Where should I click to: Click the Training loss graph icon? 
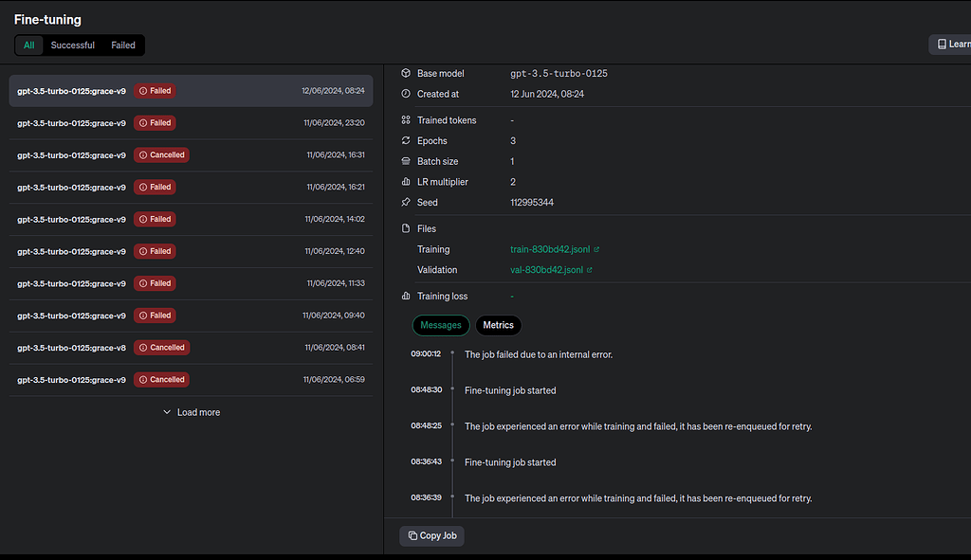tap(407, 296)
